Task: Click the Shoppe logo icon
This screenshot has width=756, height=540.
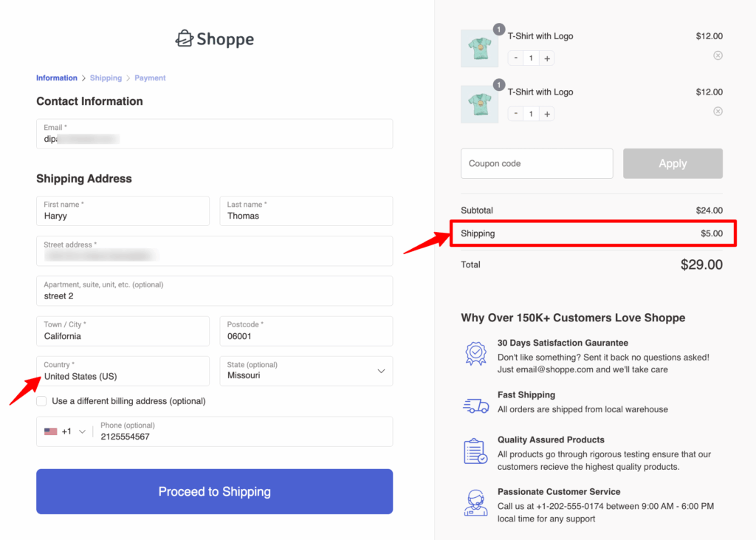Action: 184,38
